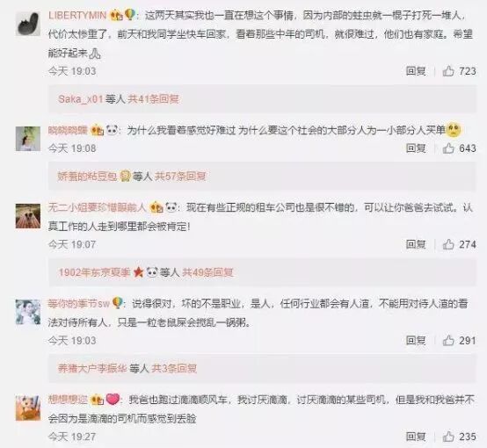The image size is (487, 448).
Task: Click the balloon badge beside LIBERTYMIN
Action: coord(129,15)
